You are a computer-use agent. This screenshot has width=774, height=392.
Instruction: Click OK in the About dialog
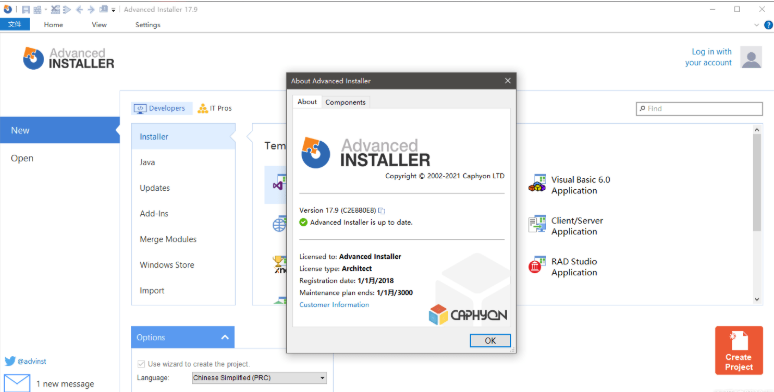click(x=490, y=341)
